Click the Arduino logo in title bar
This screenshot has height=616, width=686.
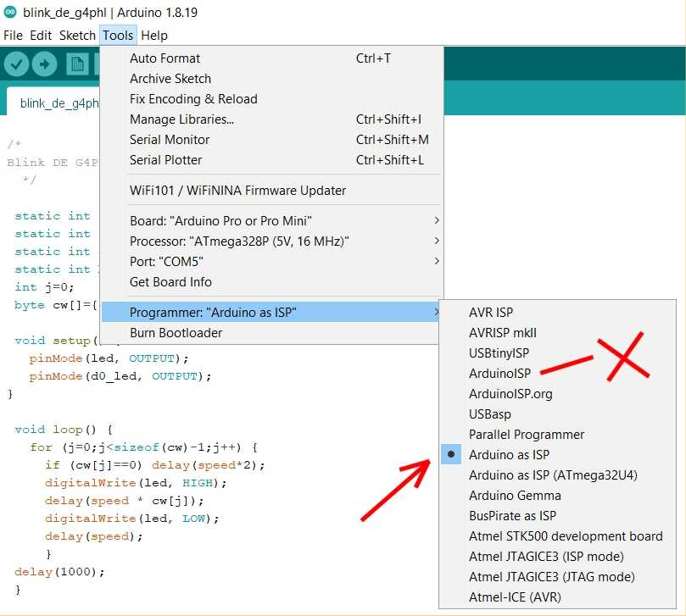coord(9,12)
